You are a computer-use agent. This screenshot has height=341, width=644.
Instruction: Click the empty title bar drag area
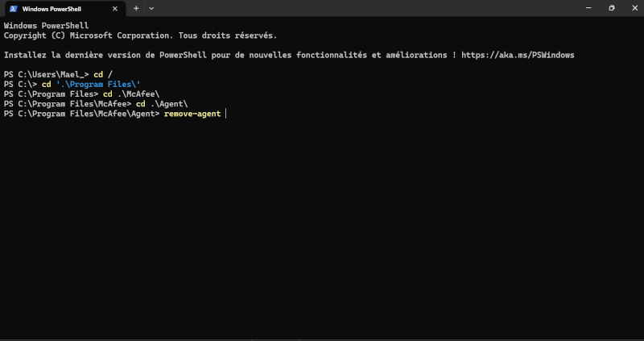(362, 8)
